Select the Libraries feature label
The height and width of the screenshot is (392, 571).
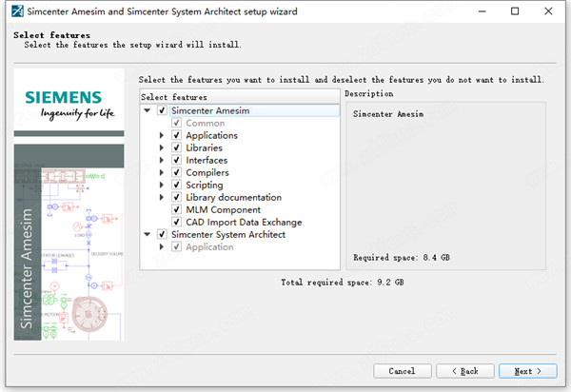click(204, 147)
